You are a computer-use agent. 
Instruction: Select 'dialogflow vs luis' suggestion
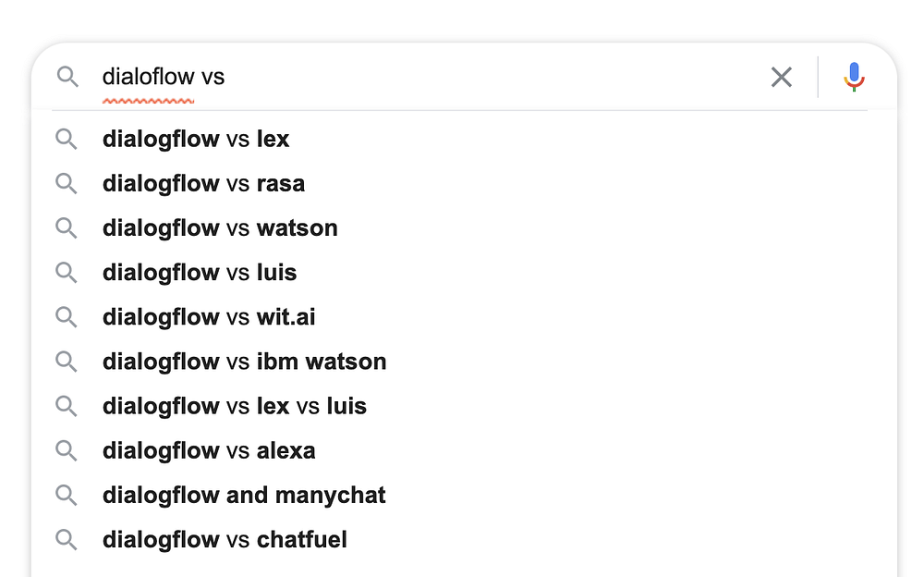point(200,273)
